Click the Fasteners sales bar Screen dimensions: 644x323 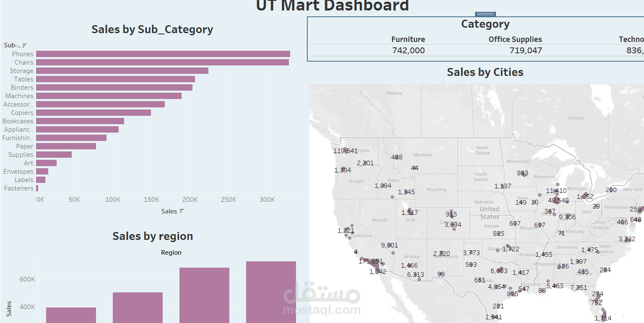[x=37, y=188]
